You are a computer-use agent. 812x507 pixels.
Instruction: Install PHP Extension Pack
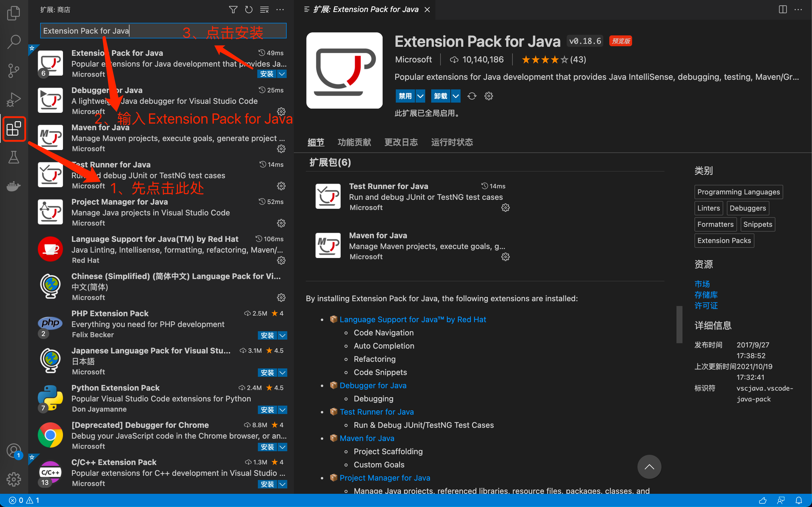coord(267,335)
